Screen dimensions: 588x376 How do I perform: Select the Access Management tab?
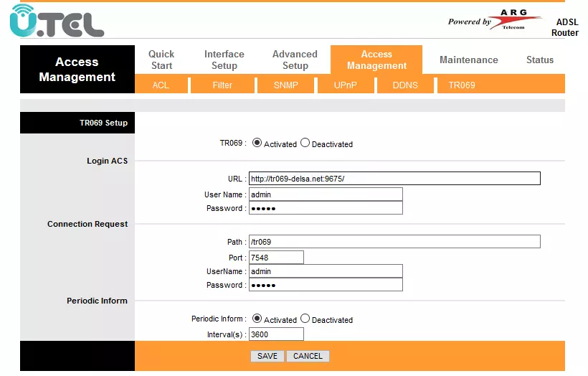(376, 60)
